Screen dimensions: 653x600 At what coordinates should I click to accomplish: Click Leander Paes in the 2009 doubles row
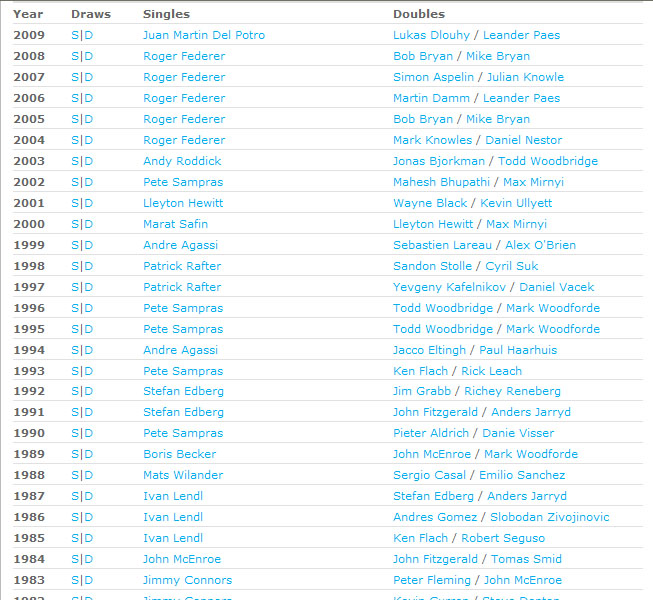521,35
